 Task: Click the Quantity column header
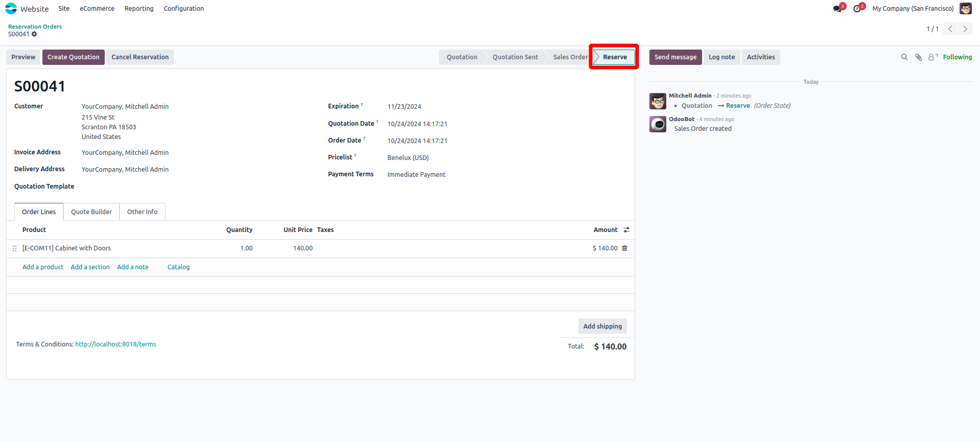click(239, 230)
